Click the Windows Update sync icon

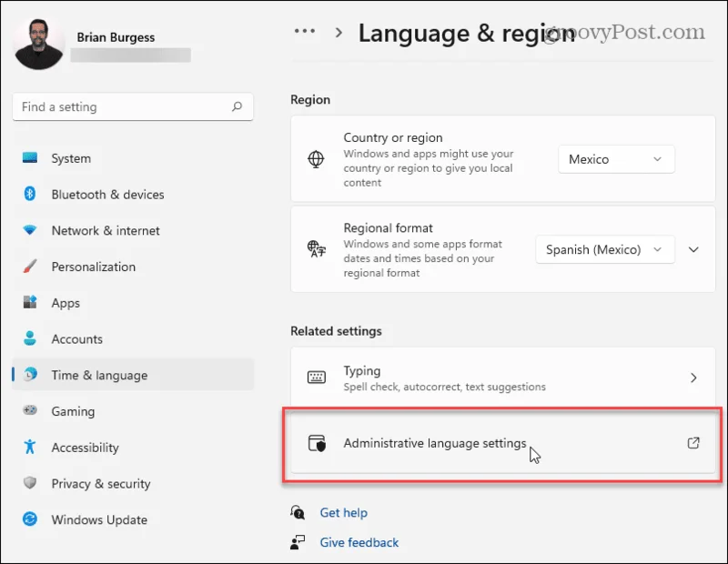coord(30,519)
